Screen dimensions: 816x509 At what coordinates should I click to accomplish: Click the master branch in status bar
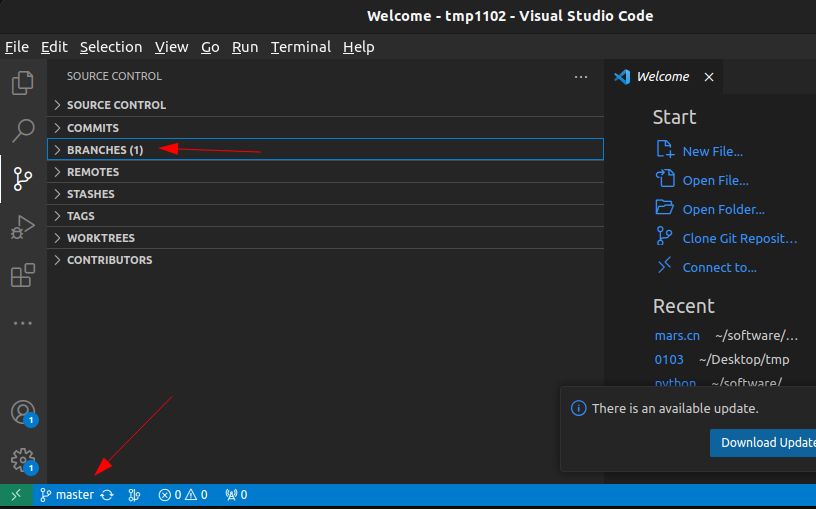pyautogui.click(x=67, y=495)
